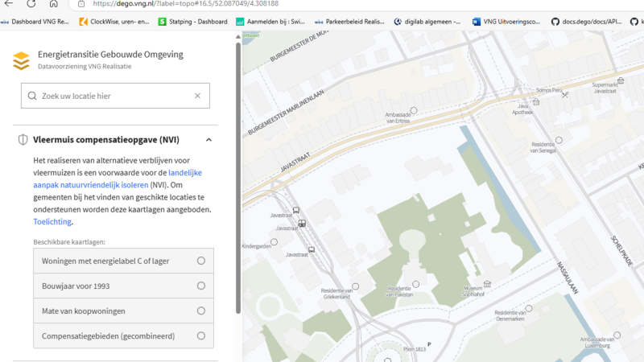Image resolution: width=644 pixels, height=362 pixels.
Task: Click the Datavoorziening VNG Realisatie subtitle
Action: [x=85, y=67]
